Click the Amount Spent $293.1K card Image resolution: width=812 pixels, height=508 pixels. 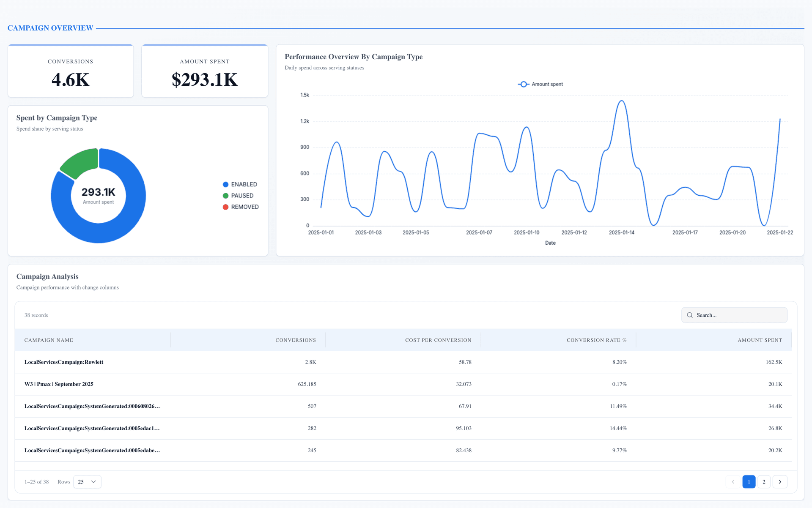pyautogui.click(x=205, y=71)
